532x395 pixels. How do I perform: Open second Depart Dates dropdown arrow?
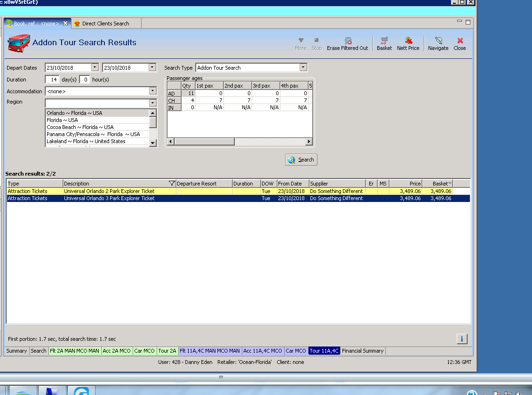click(152, 67)
